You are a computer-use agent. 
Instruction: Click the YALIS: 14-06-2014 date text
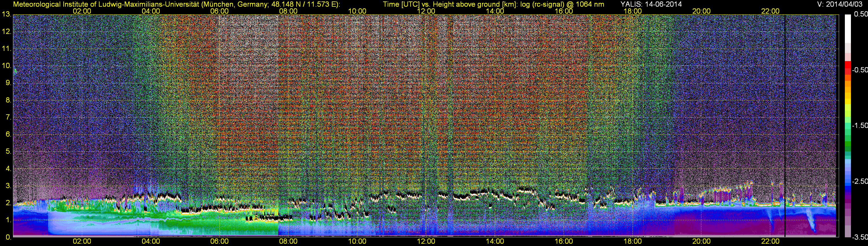click(651, 4)
